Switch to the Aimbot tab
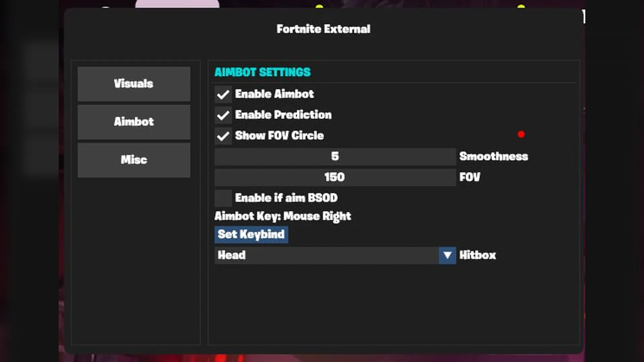Image resolution: width=644 pixels, height=362 pixels. pos(134,122)
